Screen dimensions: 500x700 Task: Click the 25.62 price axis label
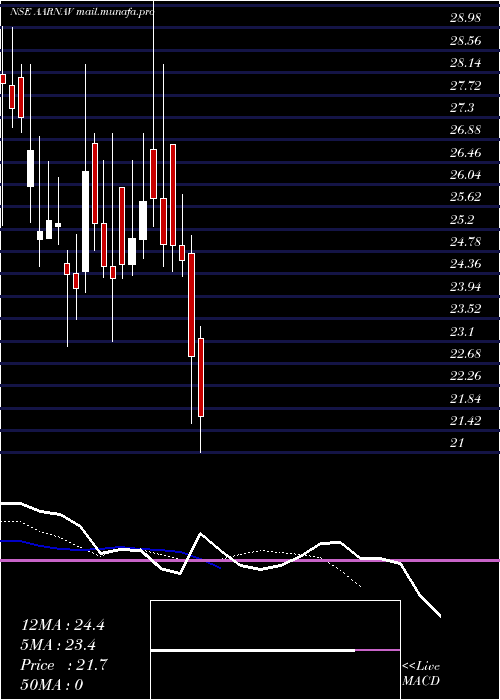[465, 197]
